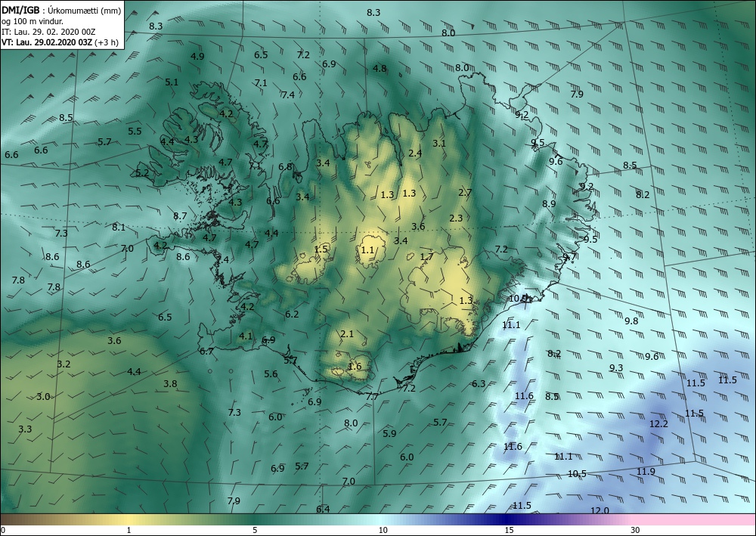
Task: Click the 5.9 value south of Iceland
Action: pos(389,433)
